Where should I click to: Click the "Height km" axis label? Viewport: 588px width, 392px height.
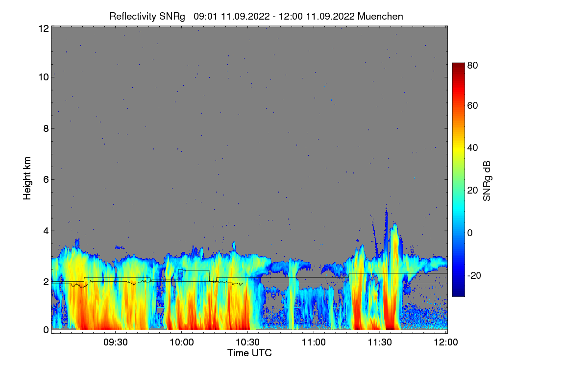(x=27, y=178)
